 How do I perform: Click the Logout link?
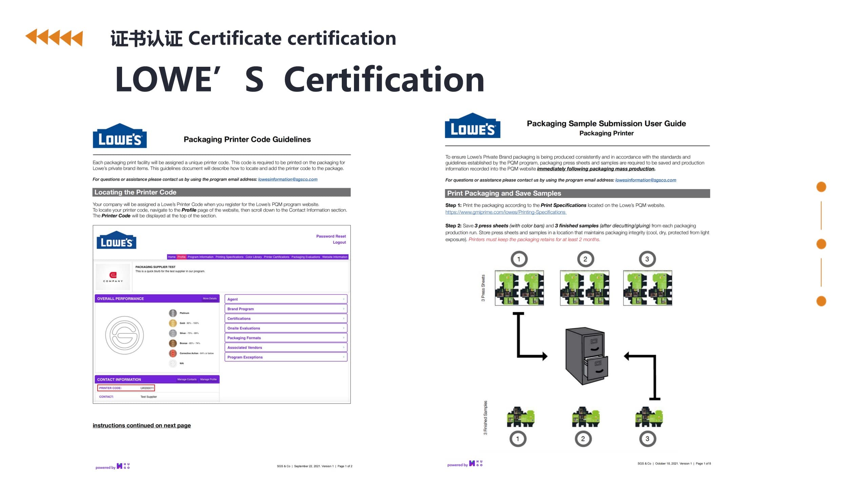pos(339,242)
